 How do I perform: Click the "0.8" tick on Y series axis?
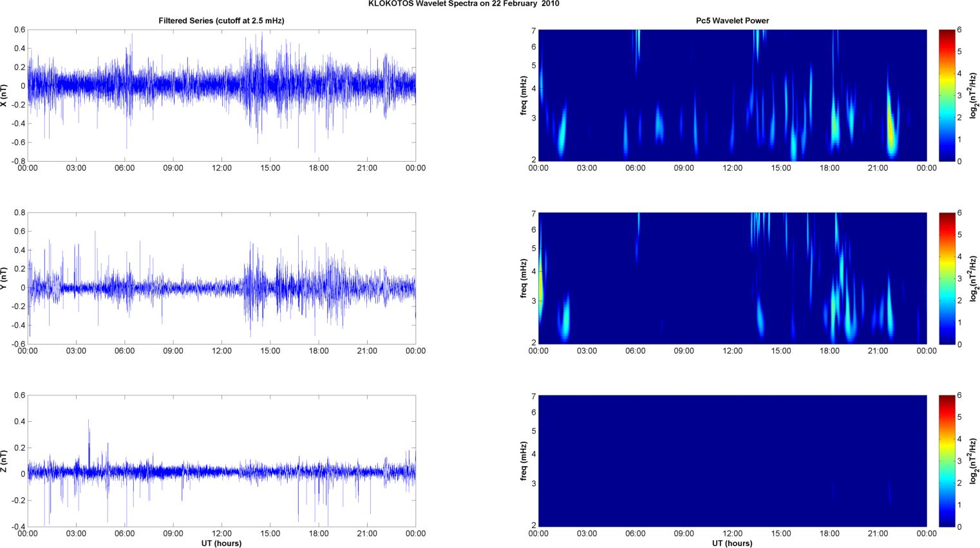20,213
